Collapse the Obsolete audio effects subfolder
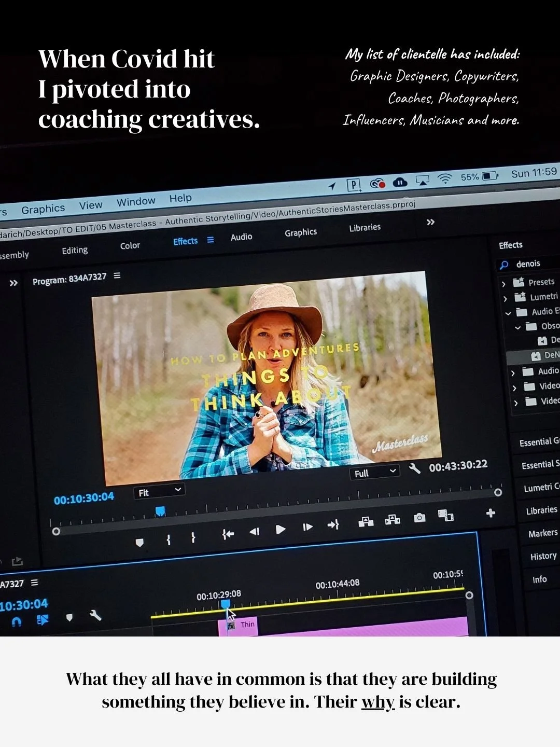 click(517, 328)
